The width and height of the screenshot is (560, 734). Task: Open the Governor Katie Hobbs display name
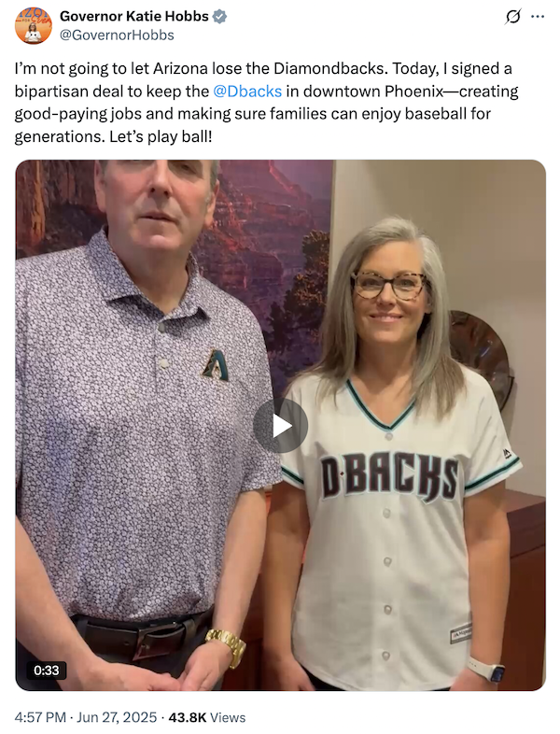coord(134,17)
